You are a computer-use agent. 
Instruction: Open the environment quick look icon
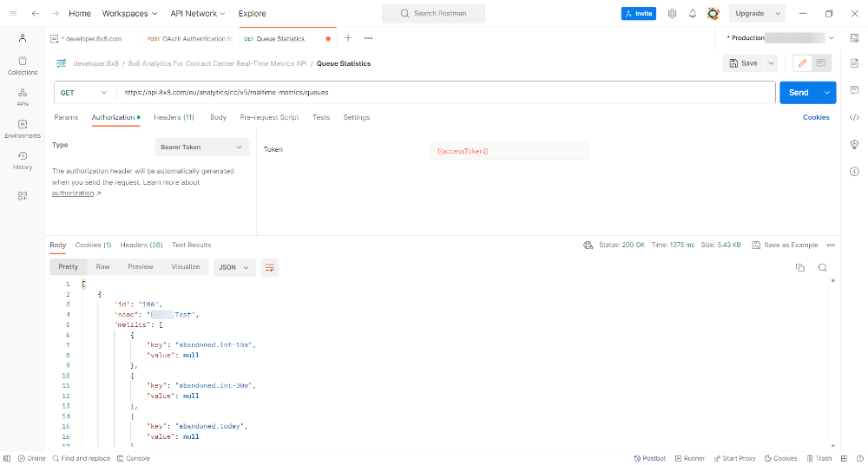pos(854,38)
